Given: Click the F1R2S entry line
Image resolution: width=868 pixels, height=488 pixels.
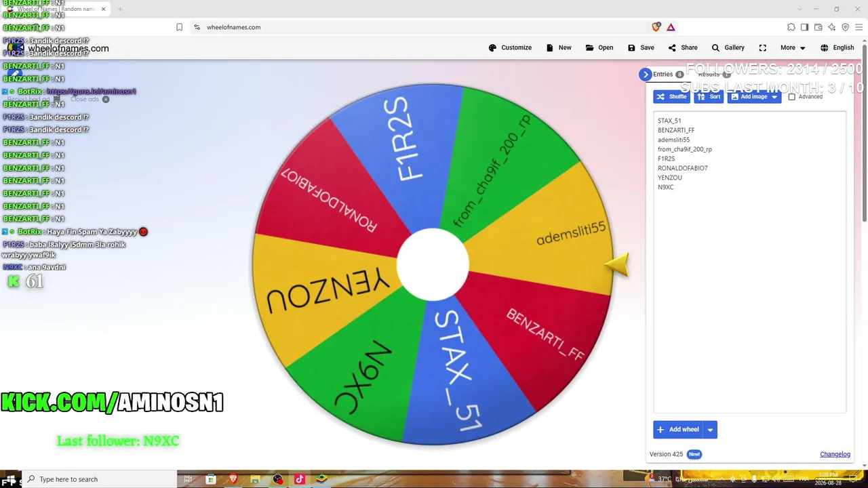Looking at the screenshot, I should pyautogui.click(x=666, y=159).
